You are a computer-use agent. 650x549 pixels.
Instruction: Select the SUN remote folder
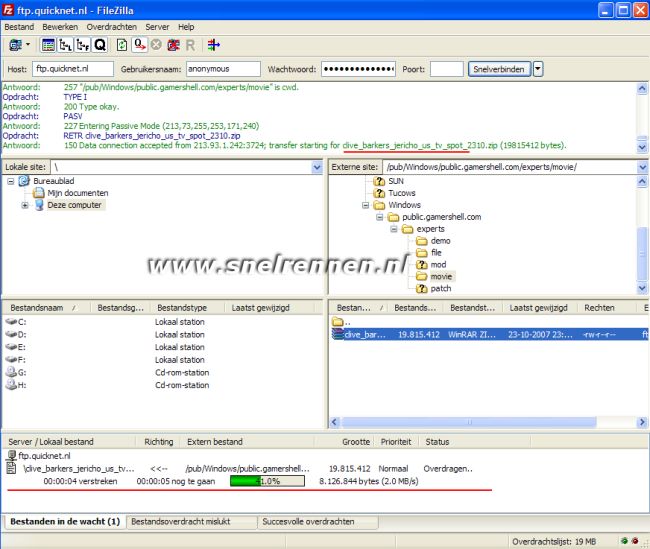pyautogui.click(x=396, y=181)
